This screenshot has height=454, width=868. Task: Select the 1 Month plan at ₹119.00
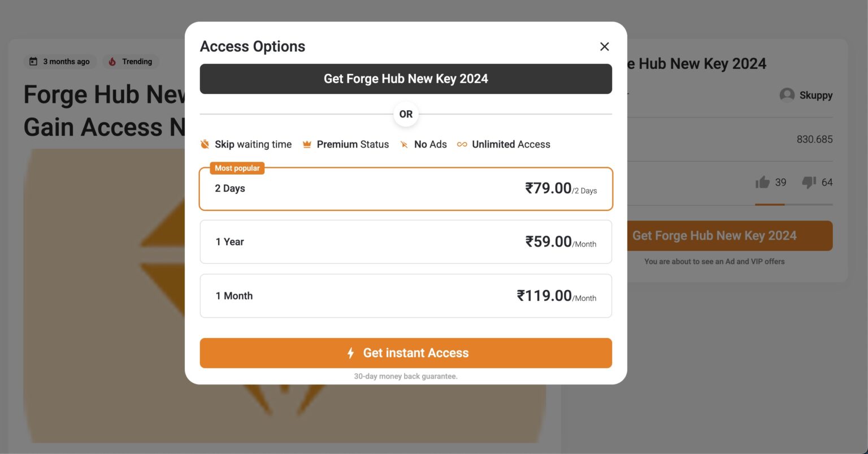[x=406, y=295]
